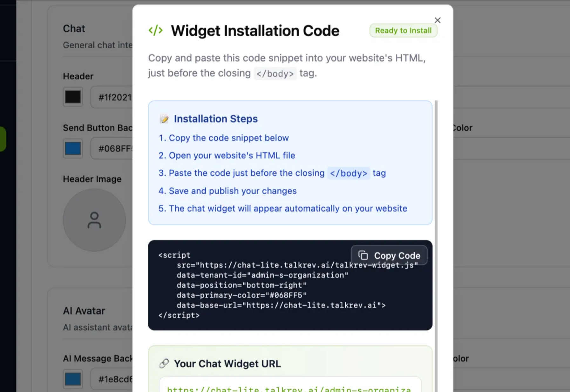Viewport: 570px width, 392px height.
Task: Click the Ready to Install badge
Action: pos(403,30)
